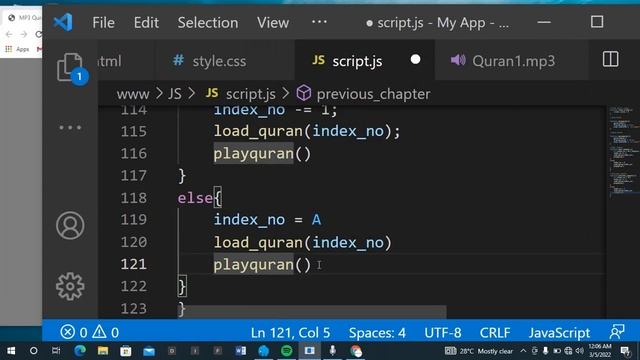Show more menu items ellipsis

click(x=319, y=22)
